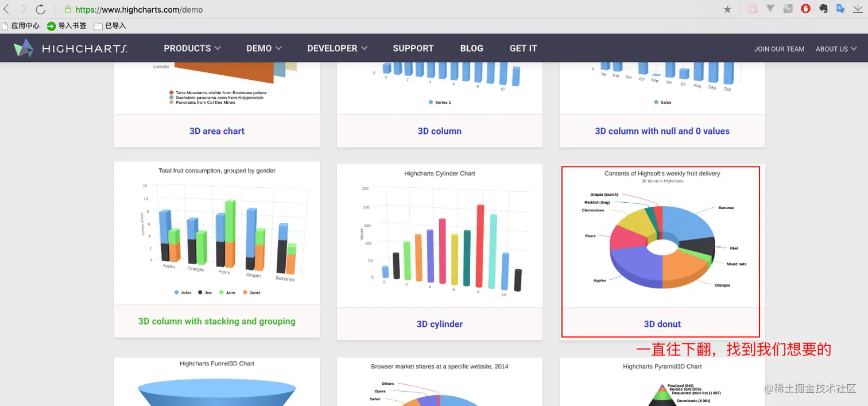Expand the ABOUT US dropdown
The height and width of the screenshot is (406, 868).
[836, 49]
